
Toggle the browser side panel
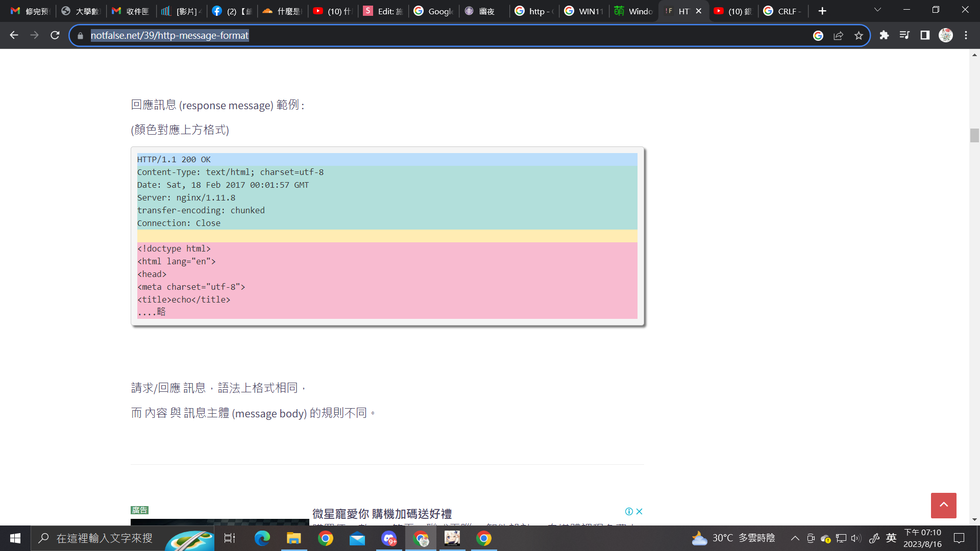click(x=925, y=35)
